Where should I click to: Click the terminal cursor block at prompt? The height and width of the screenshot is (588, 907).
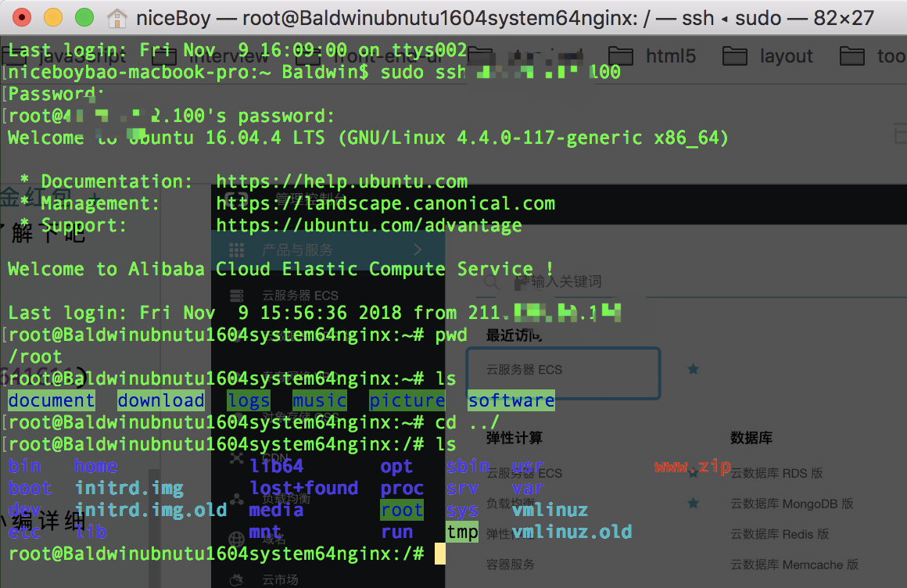[440, 554]
